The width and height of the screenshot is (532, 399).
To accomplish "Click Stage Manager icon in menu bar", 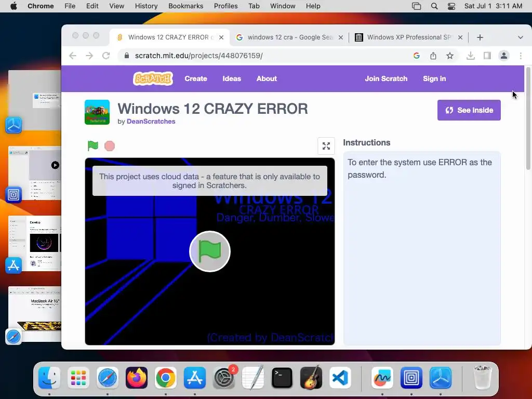I will click(416, 6).
